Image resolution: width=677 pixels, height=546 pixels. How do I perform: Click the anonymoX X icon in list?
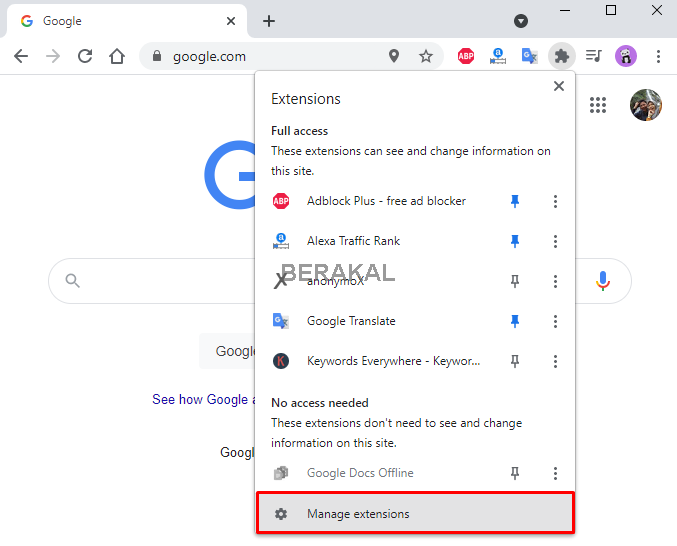281,281
